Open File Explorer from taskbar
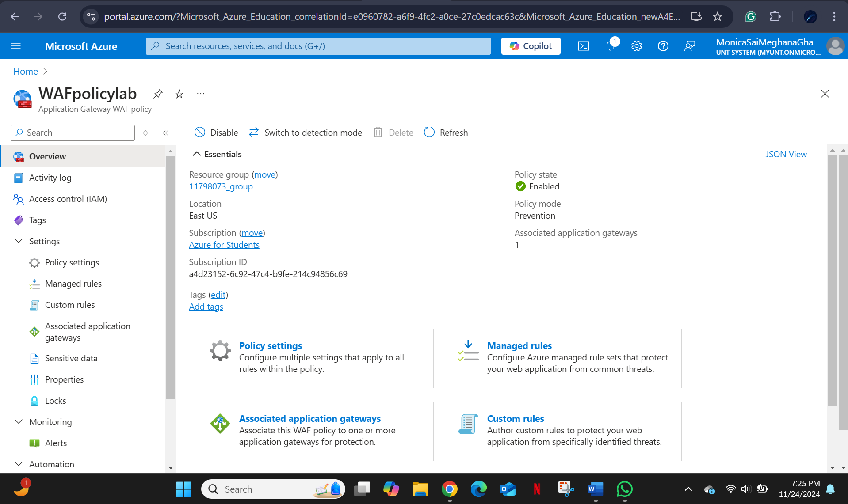The width and height of the screenshot is (848, 504). (x=420, y=489)
